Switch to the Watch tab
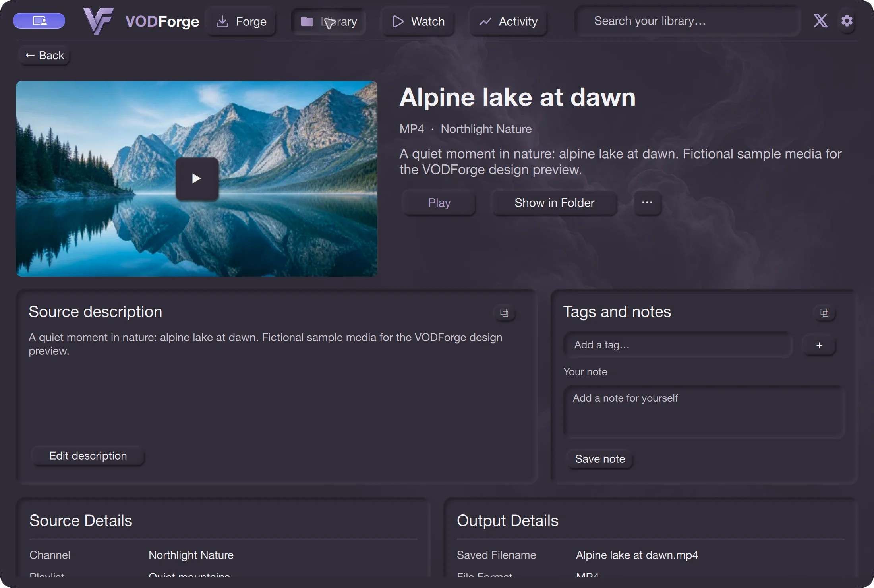Viewport: 874px width, 588px height. (418, 21)
